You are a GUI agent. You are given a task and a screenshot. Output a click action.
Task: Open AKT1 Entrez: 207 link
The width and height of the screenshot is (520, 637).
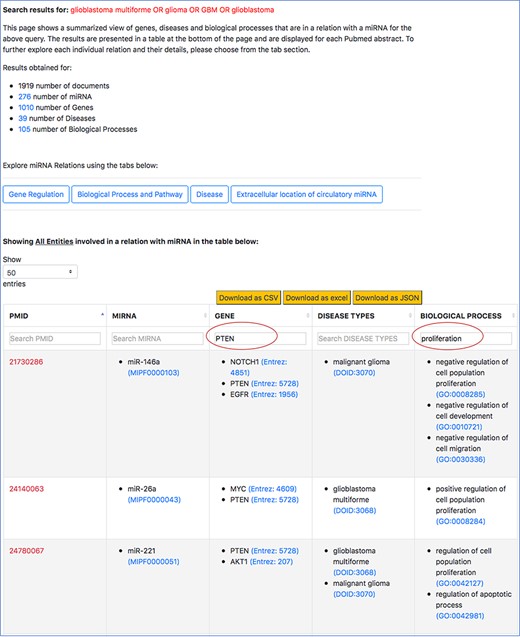coord(271,561)
